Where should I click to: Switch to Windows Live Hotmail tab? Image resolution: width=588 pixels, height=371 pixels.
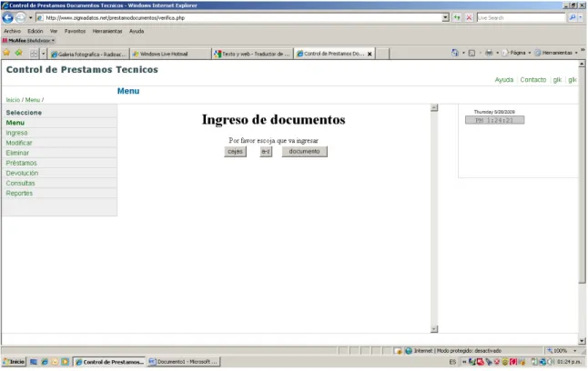click(170, 55)
